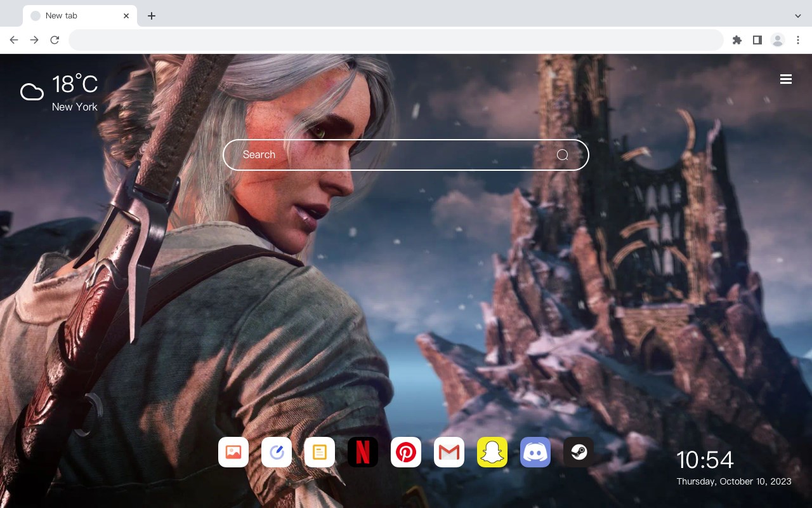Expand the tab search chevron

click(x=798, y=16)
